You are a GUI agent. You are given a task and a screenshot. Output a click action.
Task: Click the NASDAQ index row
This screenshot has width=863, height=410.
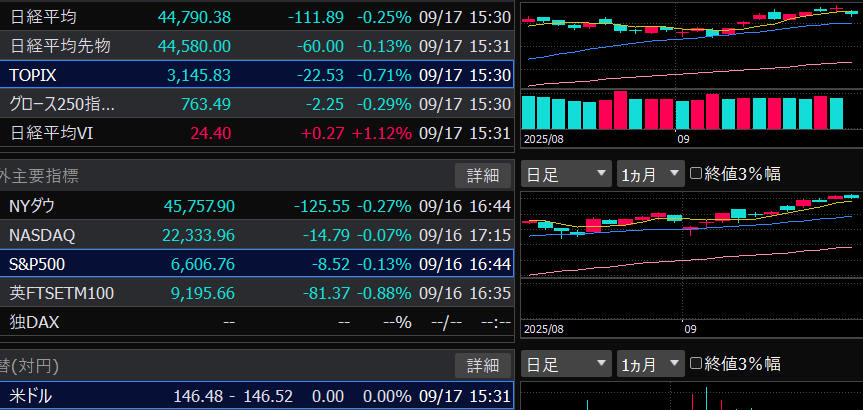[256, 235]
